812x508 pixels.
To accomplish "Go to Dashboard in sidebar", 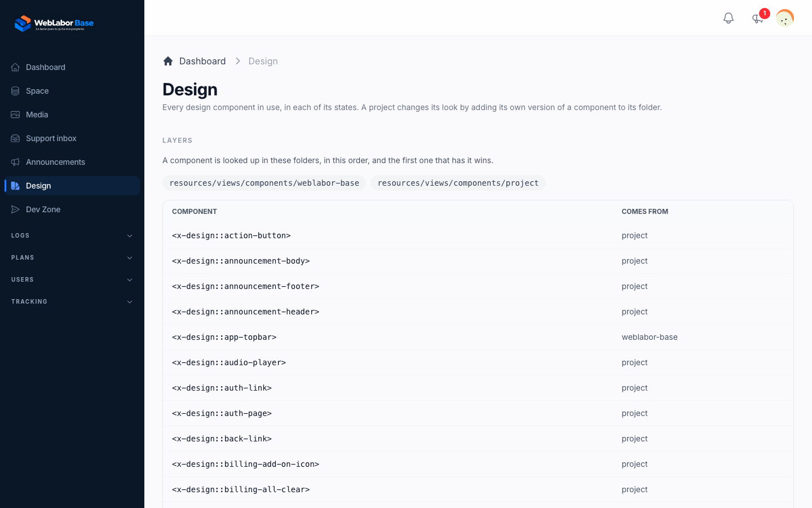I will point(72,67).
